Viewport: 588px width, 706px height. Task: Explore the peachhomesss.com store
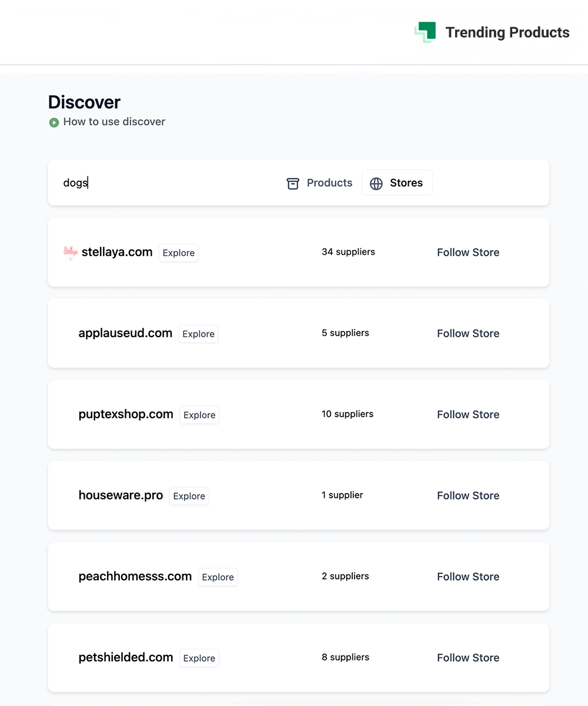click(x=218, y=578)
